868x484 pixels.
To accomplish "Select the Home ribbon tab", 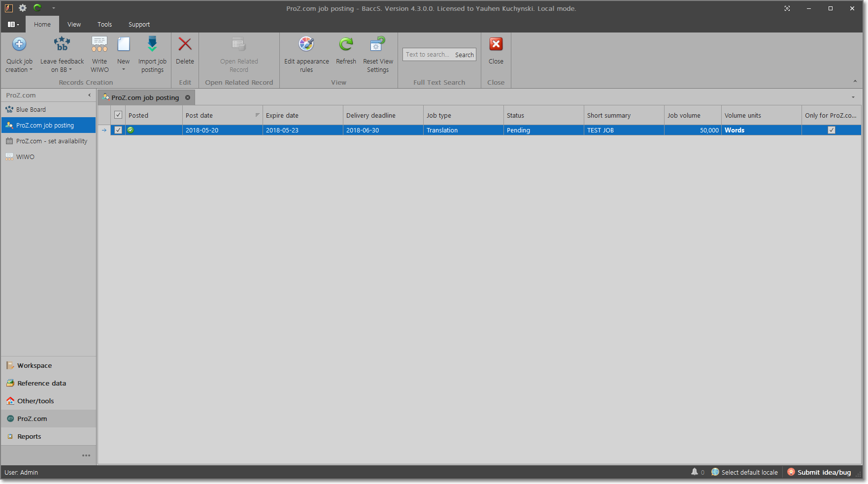I will [42, 24].
